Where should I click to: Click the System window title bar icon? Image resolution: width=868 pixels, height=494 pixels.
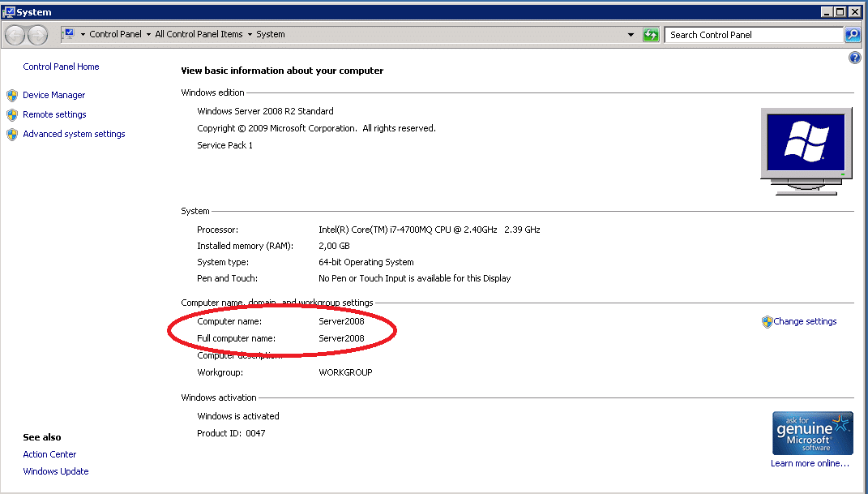tap(9, 11)
